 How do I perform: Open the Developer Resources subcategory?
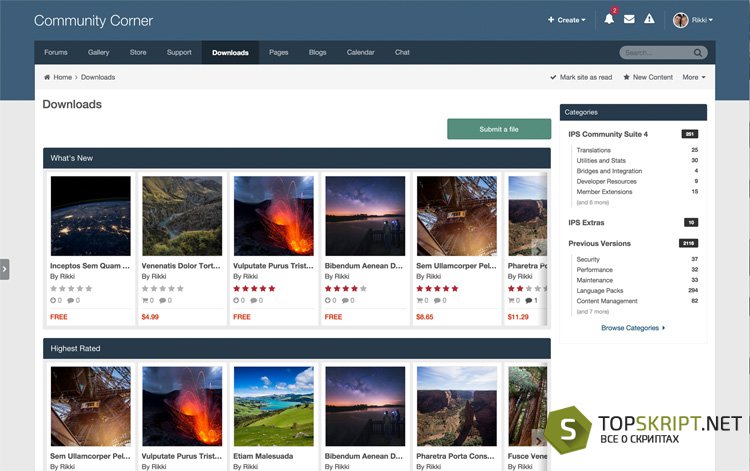pos(607,181)
